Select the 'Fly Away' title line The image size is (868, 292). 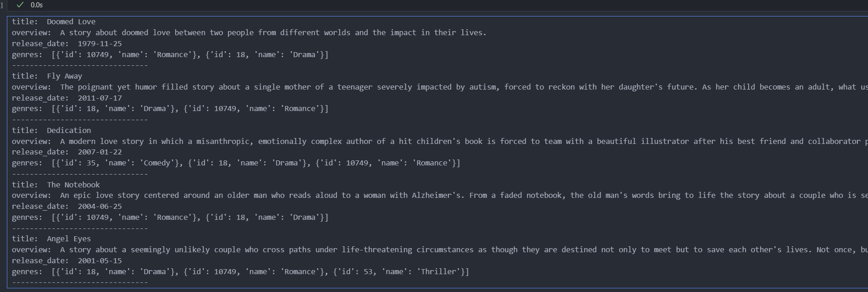(x=47, y=76)
